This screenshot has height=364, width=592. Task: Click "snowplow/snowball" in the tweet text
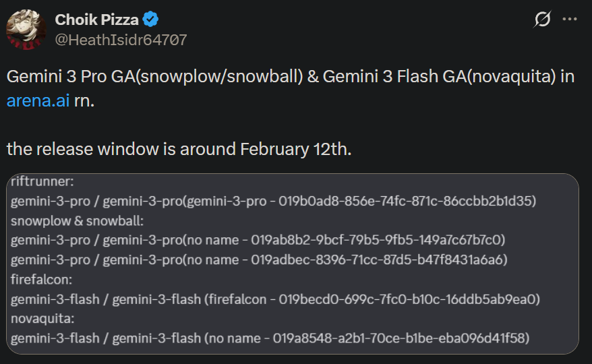click(239, 77)
